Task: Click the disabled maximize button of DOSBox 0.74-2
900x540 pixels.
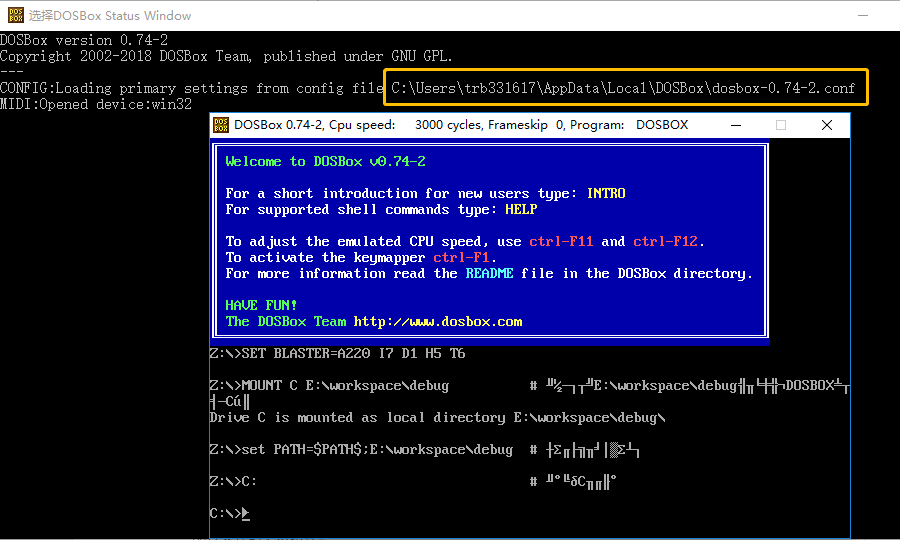Action: (x=781, y=125)
